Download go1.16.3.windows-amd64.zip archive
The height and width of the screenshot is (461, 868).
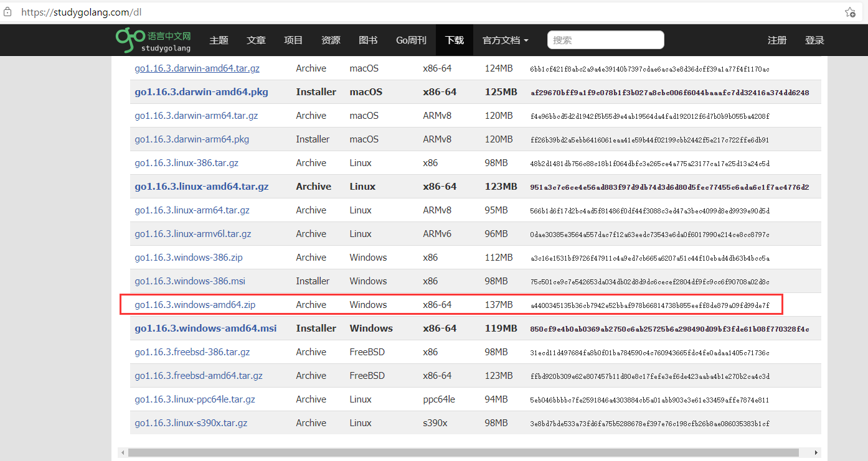pos(194,304)
